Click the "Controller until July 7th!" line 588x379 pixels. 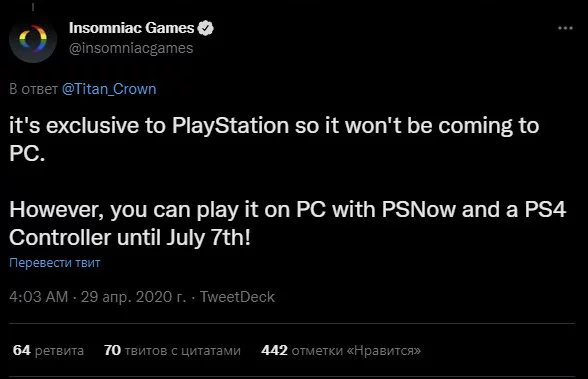pos(130,238)
